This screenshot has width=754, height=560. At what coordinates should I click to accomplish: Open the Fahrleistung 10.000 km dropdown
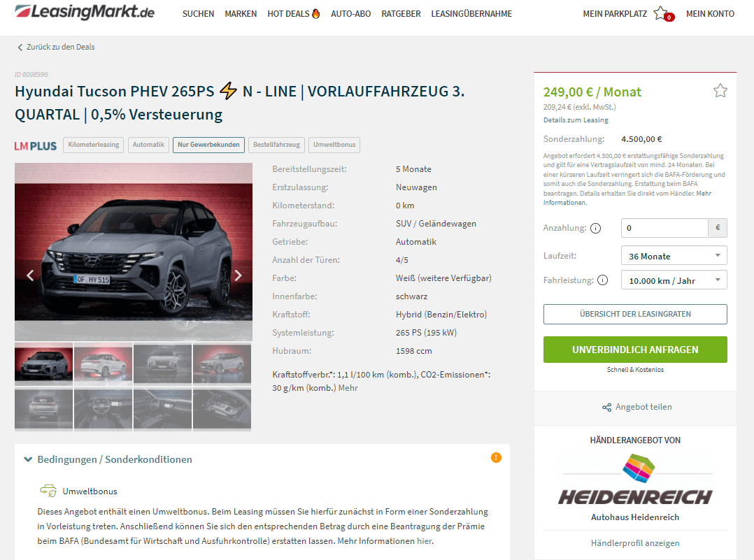coord(674,280)
